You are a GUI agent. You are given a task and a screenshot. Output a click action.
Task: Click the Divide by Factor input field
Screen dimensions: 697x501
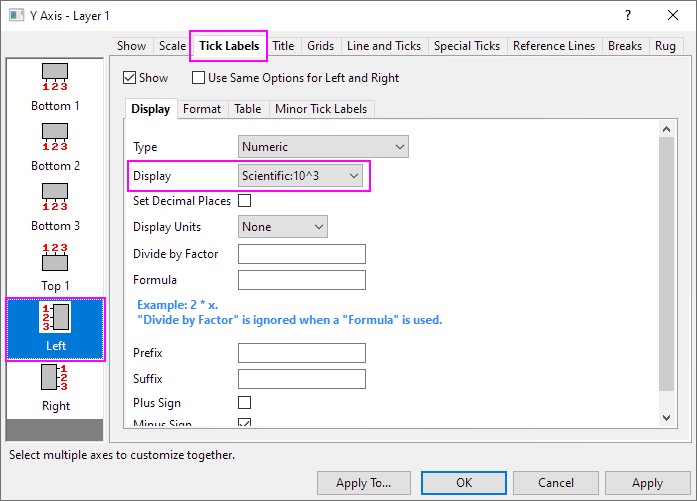[x=302, y=254]
